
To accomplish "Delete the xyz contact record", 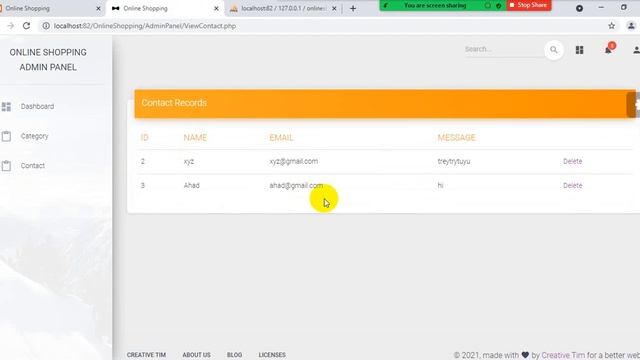I will point(573,162).
